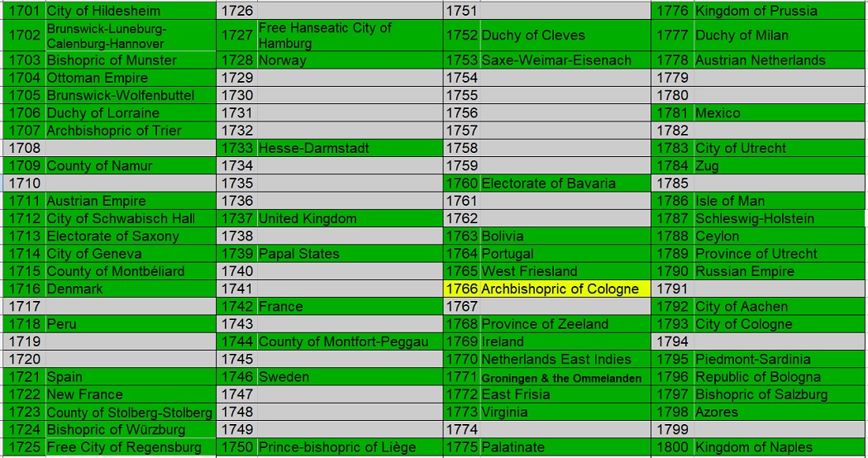Select 'City of Utrecht' cell
The image size is (868, 458).
(x=780, y=148)
